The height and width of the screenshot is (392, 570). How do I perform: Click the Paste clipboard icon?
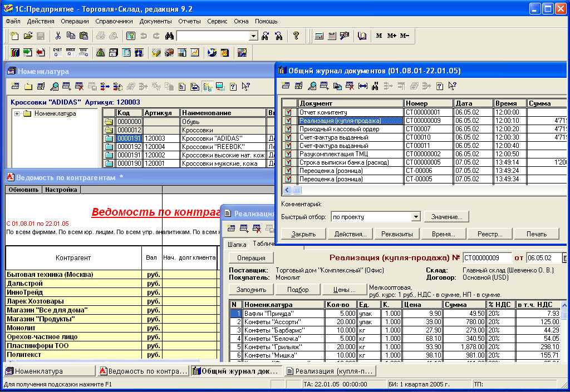(x=83, y=36)
